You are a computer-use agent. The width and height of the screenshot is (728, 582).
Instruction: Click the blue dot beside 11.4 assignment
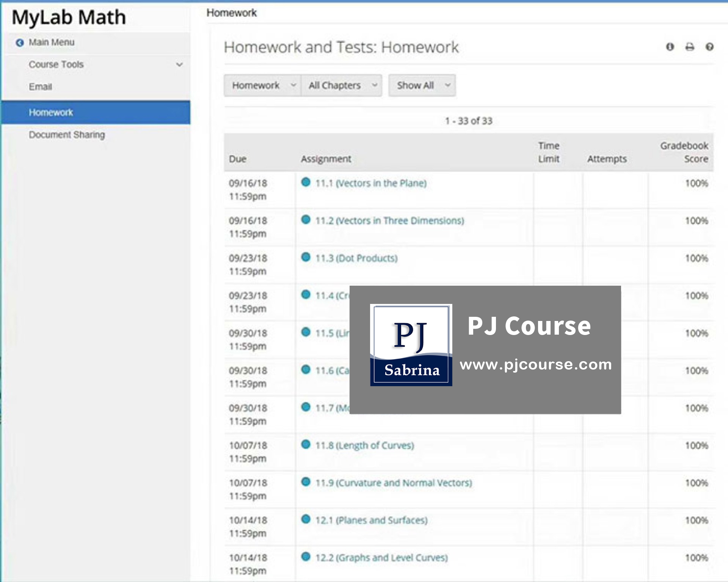coord(306,294)
